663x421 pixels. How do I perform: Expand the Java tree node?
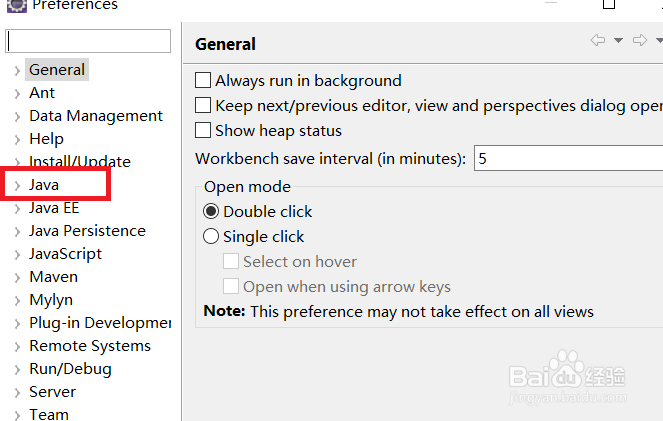tap(18, 185)
